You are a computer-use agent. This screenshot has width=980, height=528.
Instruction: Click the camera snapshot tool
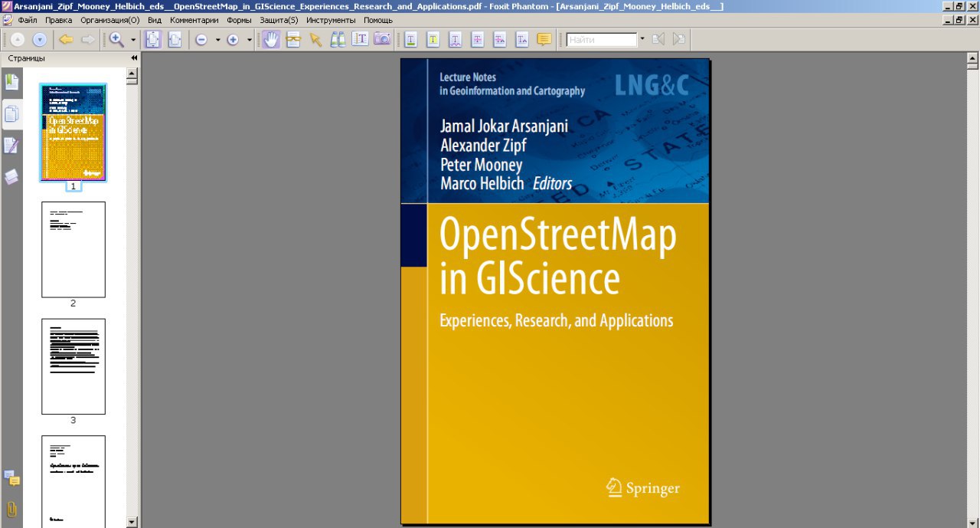click(x=382, y=40)
